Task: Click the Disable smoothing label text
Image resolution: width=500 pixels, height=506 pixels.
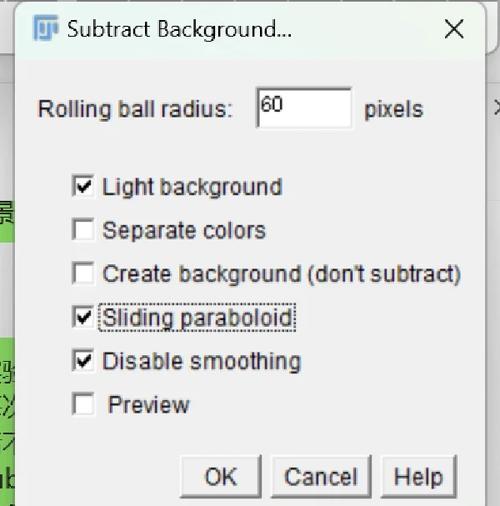Action: [x=202, y=362]
